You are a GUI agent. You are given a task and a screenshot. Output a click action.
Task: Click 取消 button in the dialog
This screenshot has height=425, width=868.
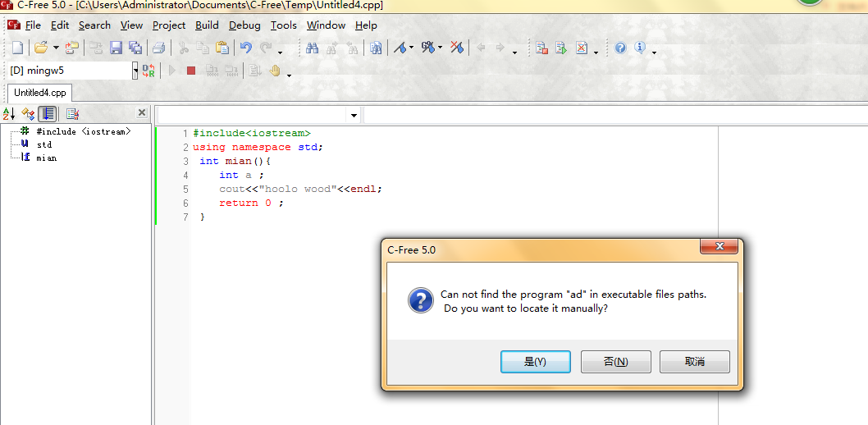coord(695,362)
